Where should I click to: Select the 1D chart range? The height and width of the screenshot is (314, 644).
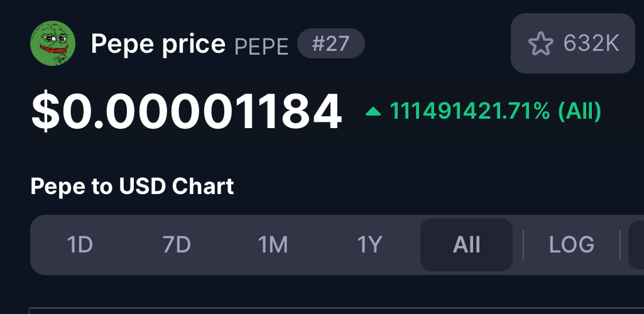80,245
